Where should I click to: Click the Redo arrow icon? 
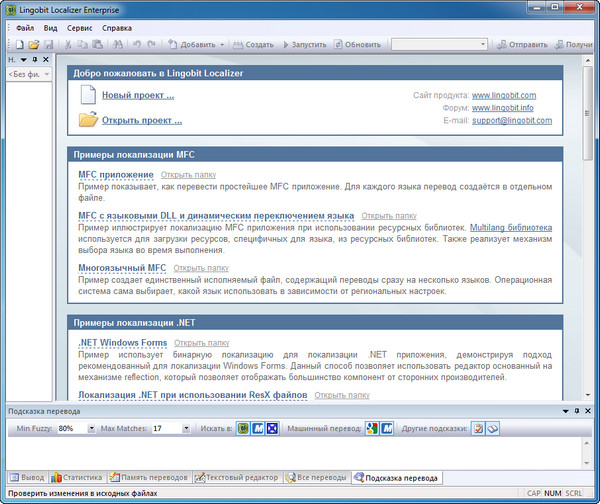pyautogui.click(x=152, y=45)
